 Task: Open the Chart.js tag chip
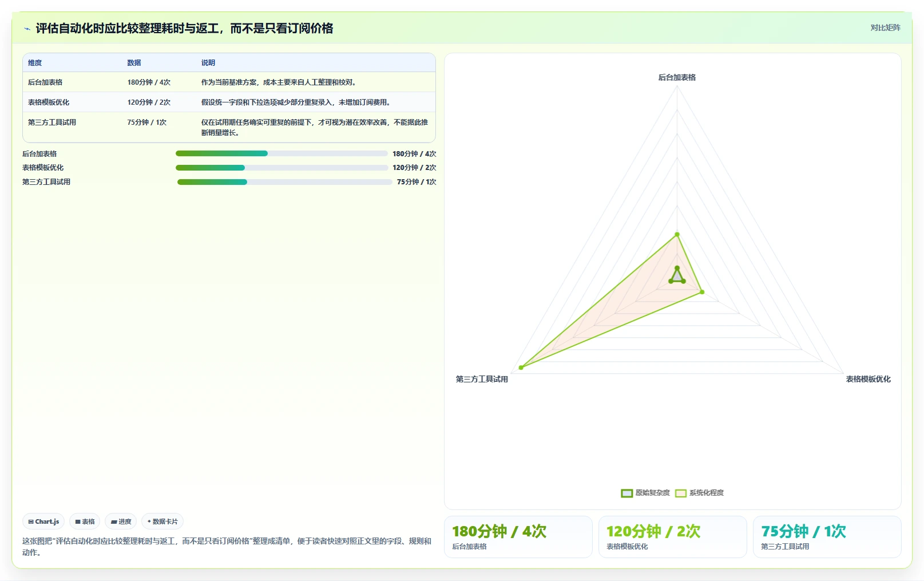point(43,521)
